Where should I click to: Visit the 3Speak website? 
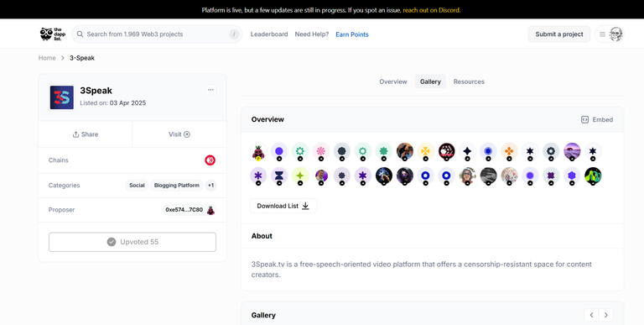[179, 134]
